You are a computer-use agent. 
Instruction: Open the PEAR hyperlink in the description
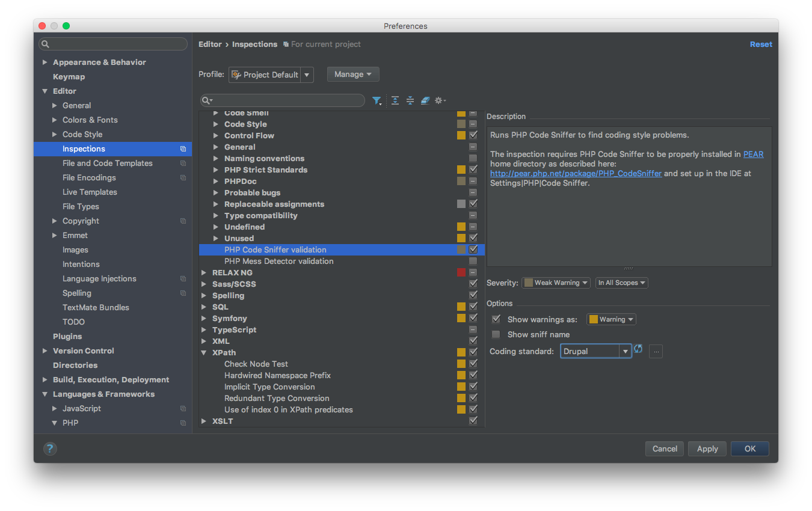pos(753,155)
